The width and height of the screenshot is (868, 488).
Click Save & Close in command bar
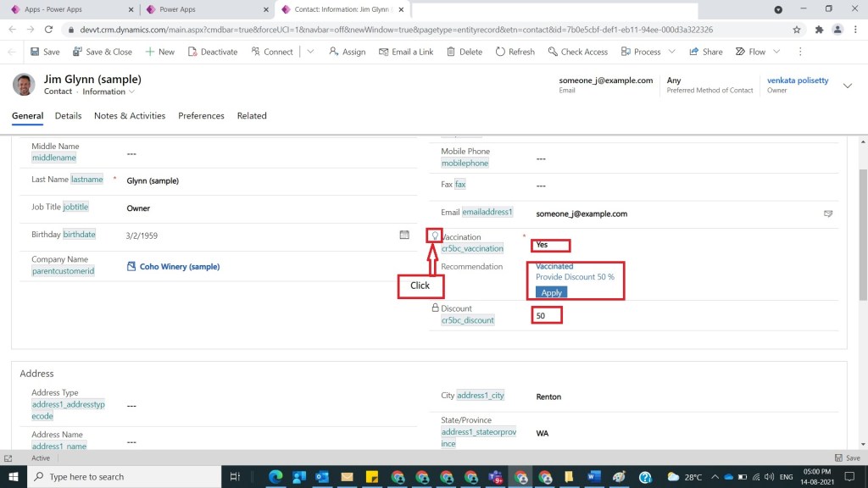[x=103, y=52]
